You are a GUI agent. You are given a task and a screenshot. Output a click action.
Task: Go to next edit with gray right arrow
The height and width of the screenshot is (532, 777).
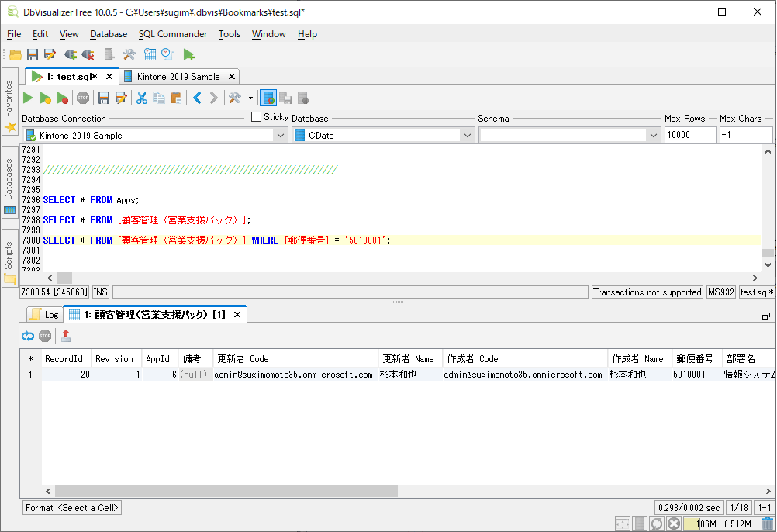pos(213,98)
